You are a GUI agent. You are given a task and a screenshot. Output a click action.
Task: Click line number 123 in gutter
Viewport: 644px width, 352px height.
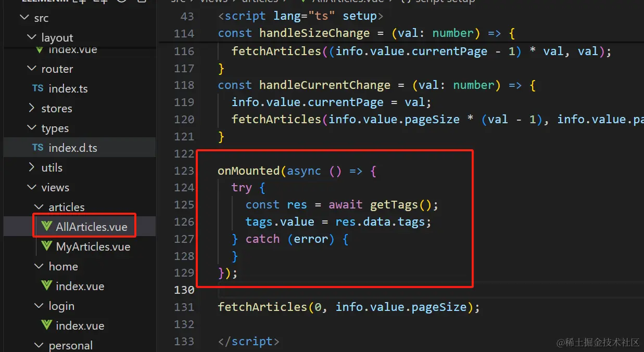click(x=184, y=171)
